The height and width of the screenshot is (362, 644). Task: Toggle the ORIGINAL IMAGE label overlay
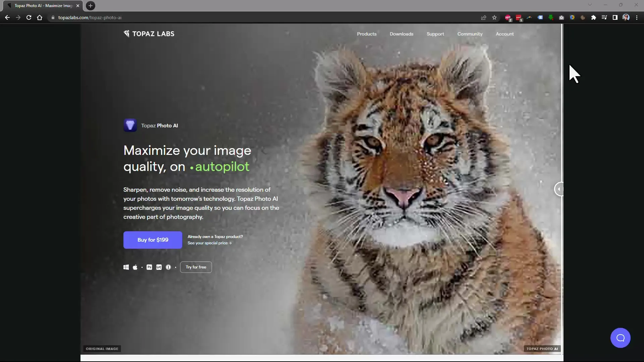click(x=102, y=348)
